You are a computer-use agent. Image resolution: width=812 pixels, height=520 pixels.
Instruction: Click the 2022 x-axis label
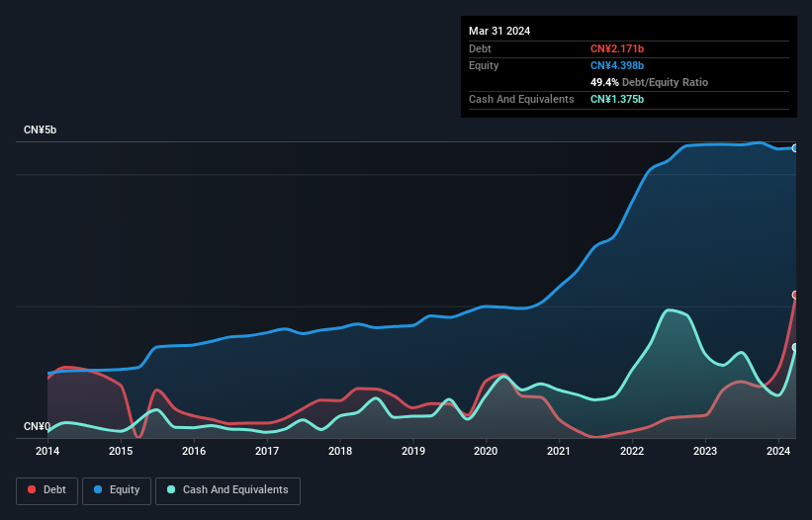coord(632,451)
